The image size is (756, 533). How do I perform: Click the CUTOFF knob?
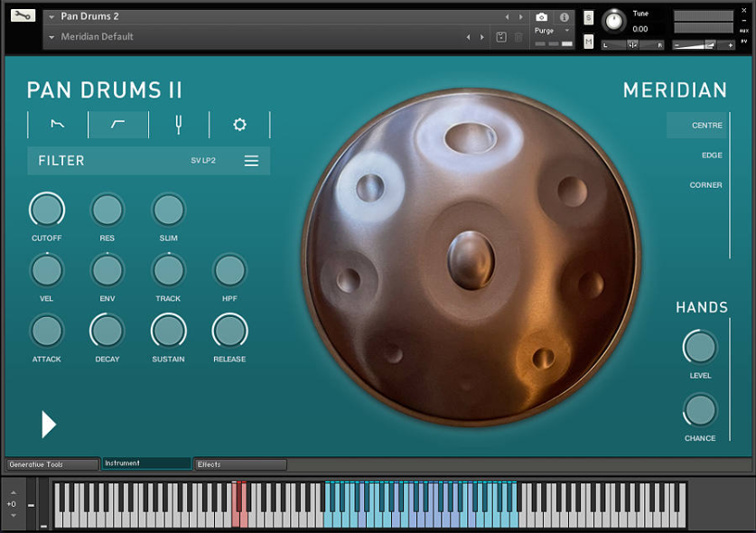pyautogui.click(x=47, y=210)
